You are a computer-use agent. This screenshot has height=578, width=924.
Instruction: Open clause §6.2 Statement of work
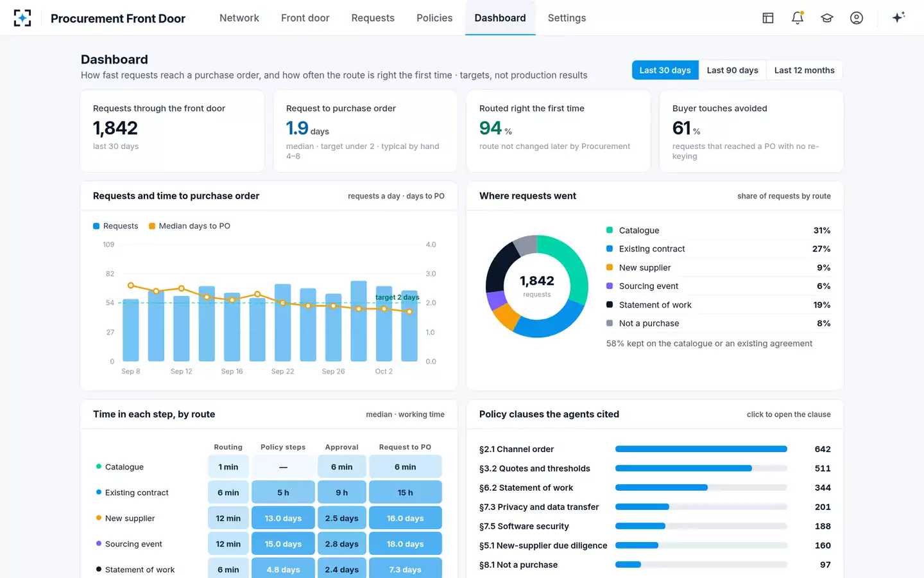(655, 487)
